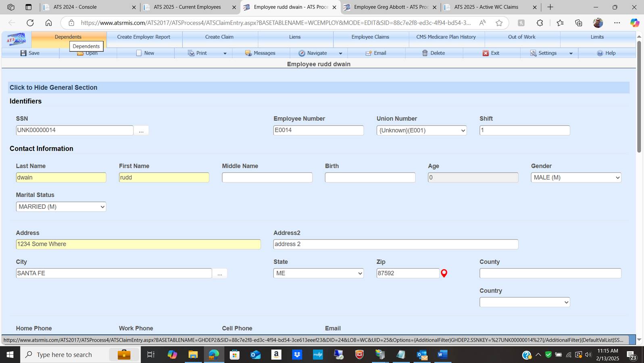Expand the Gender dropdown
Screen dimensions: 644x363
[576, 178]
